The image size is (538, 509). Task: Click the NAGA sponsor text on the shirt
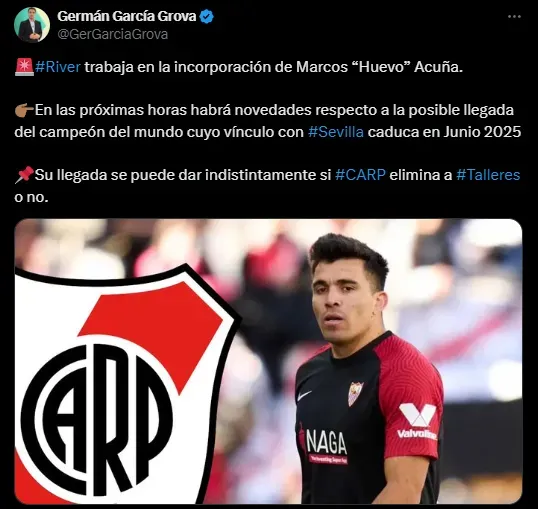[x=326, y=442]
